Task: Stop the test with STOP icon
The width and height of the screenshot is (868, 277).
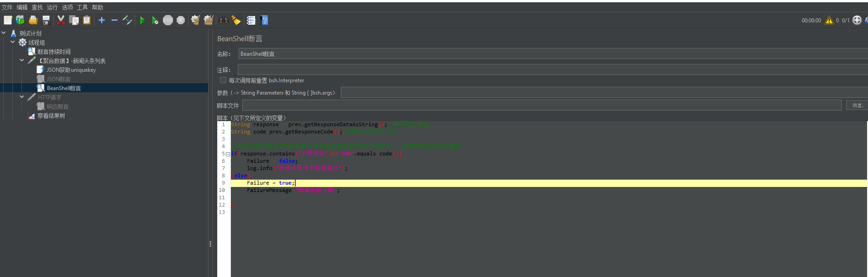Action: coord(168,20)
